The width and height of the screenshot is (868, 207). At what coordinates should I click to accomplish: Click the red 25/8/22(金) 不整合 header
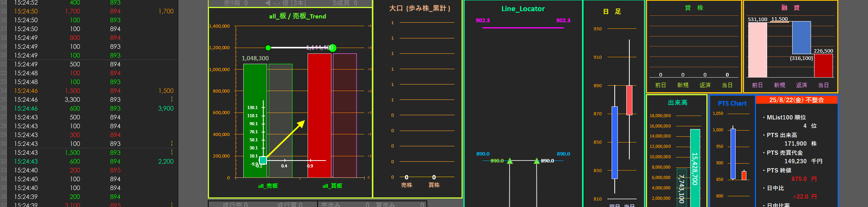point(796,100)
